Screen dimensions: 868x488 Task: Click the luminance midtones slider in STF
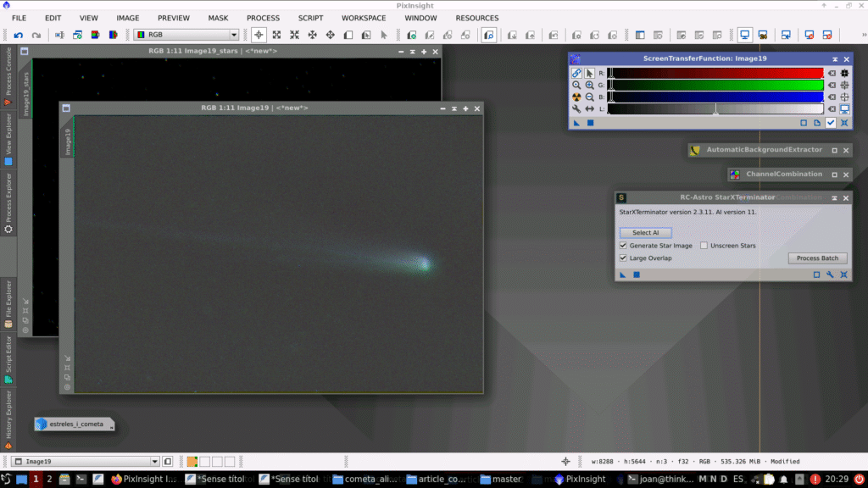(x=715, y=110)
